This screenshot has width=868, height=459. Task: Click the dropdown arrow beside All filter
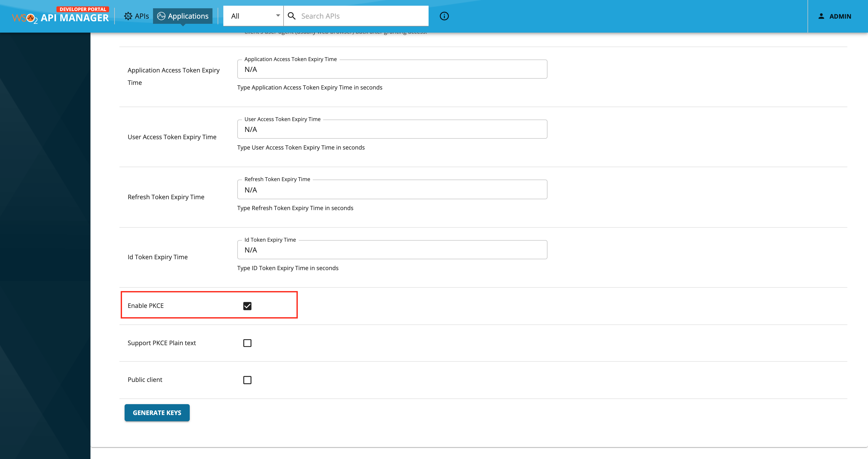(x=278, y=16)
